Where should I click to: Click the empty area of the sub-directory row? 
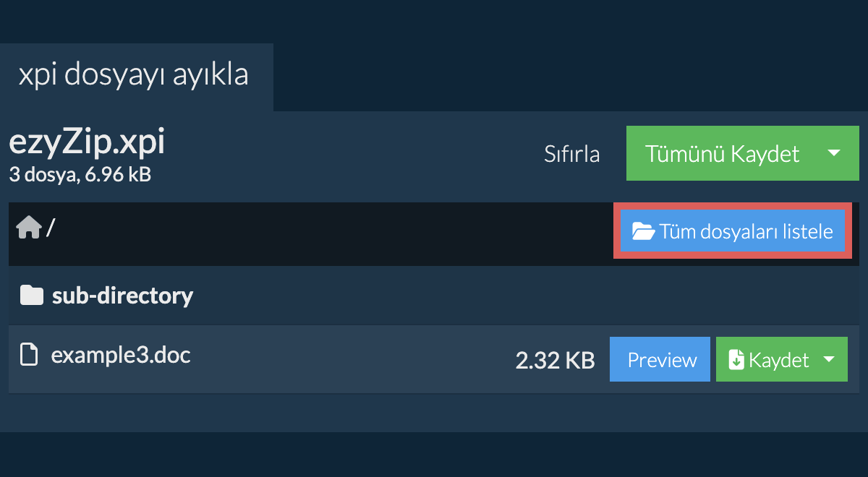pyautogui.click(x=521, y=296)
